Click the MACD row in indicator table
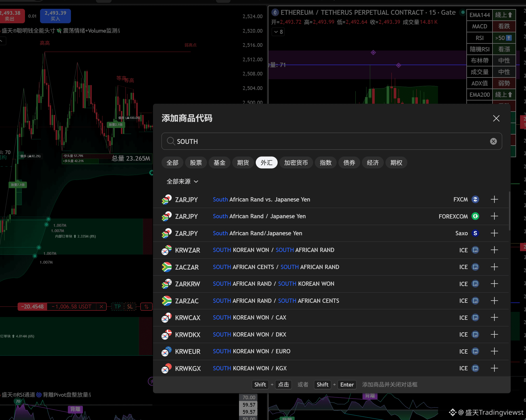526x420 pixels. [x=491, y=26]
